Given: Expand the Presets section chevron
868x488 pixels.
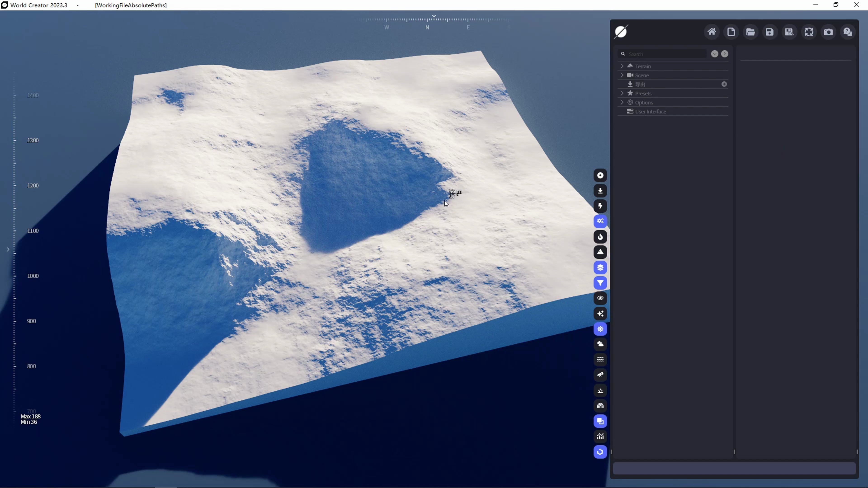Looking at the screenshot, I should pos(622,93).
